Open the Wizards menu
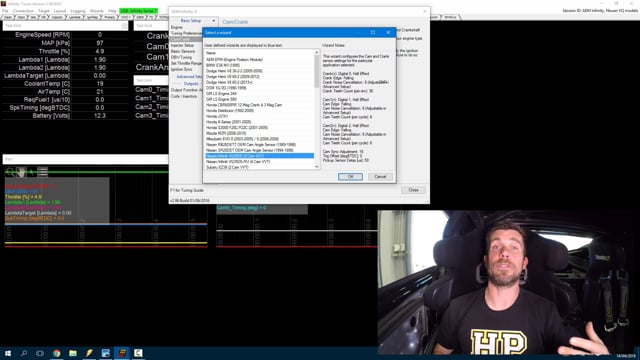Image resolution: width=640 pixels, height=360 pixels. click(x=97, y=11)
